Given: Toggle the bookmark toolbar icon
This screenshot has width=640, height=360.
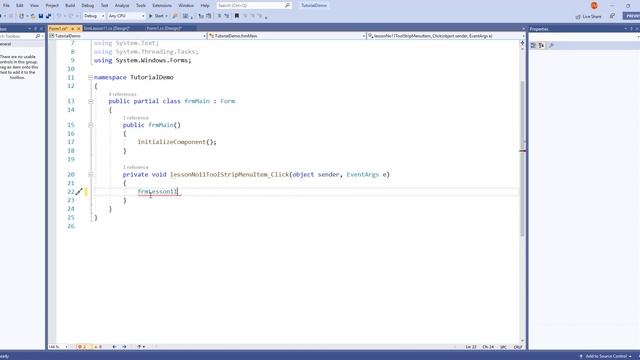Looking at the screenshot, I should point(237,16).
